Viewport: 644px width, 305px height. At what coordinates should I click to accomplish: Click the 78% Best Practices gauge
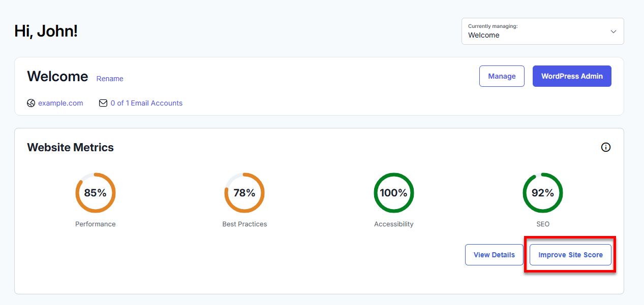(x=244, y=193)
